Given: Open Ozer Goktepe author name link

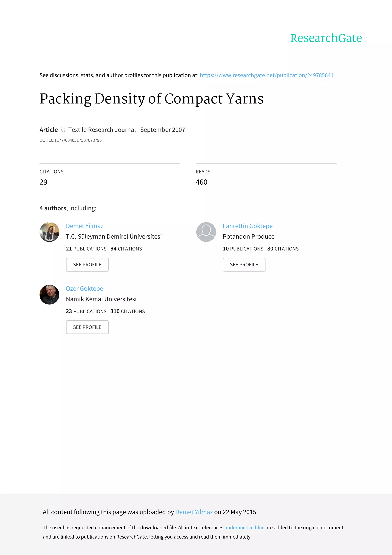Looking at the screenshot, I should point(85,289).
